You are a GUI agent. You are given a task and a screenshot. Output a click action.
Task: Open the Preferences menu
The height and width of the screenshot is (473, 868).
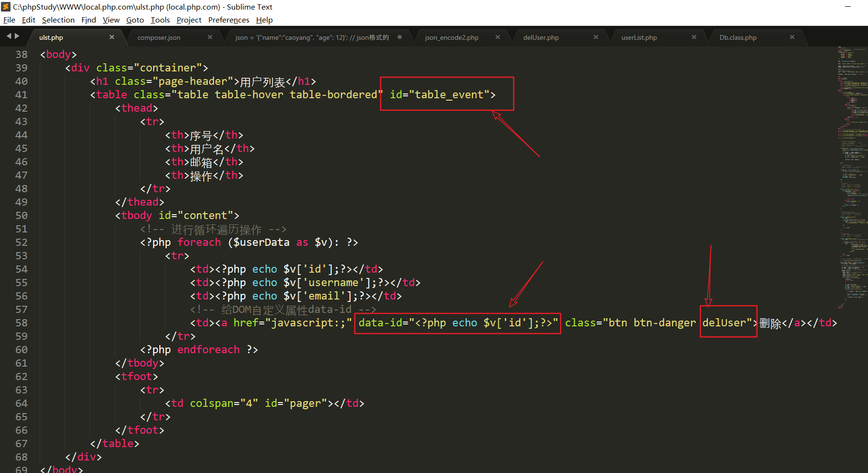(x=228, y=20)
